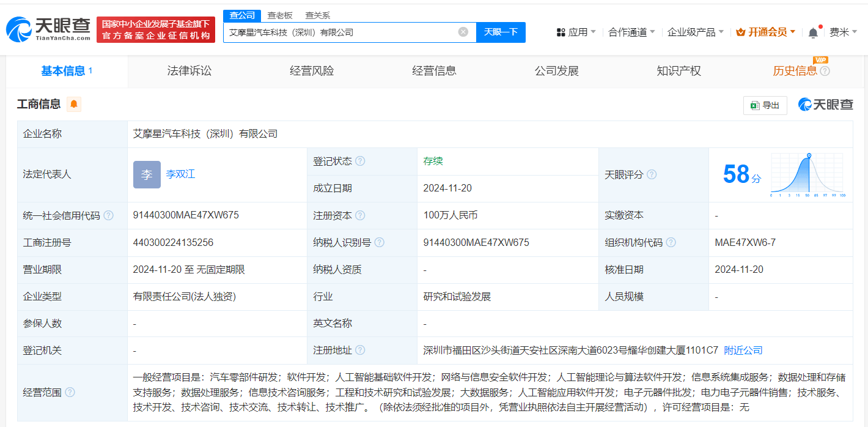
Task: Click the 天眼一下 search button
Action: coord(501,32)
